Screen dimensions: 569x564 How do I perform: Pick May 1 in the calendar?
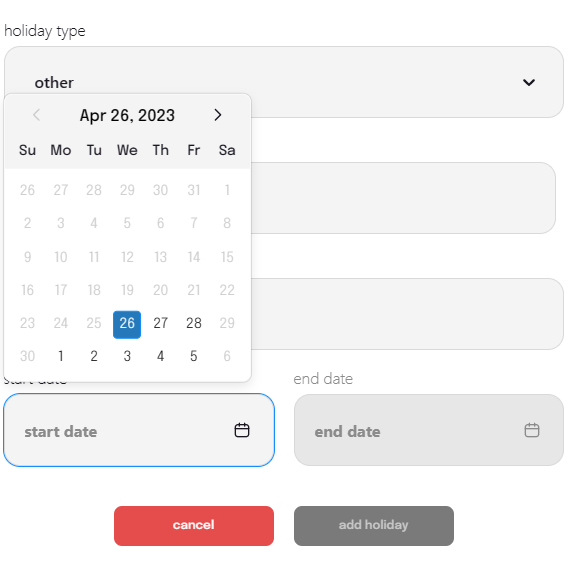(x=61, y=356)
